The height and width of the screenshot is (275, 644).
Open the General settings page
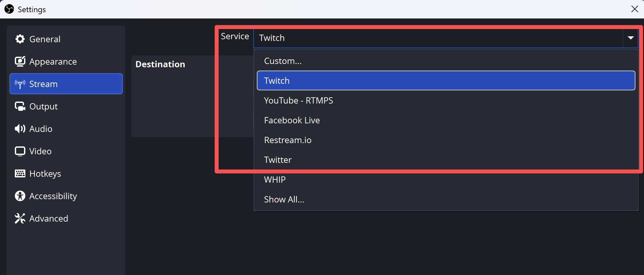point(66,39)
